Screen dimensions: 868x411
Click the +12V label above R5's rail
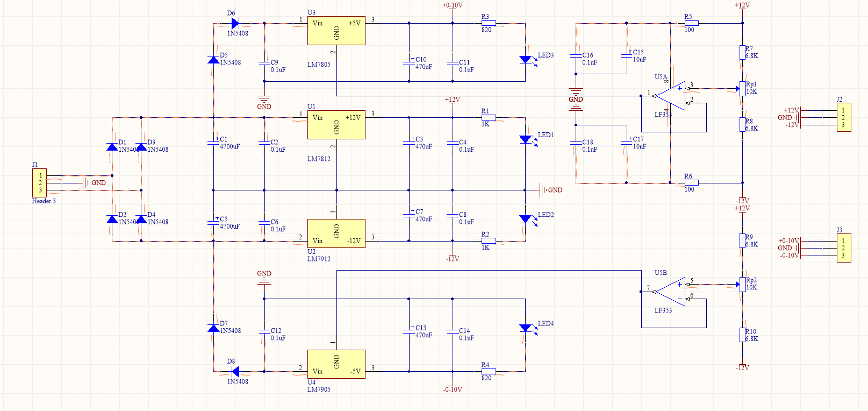click(x=742, y=5)
